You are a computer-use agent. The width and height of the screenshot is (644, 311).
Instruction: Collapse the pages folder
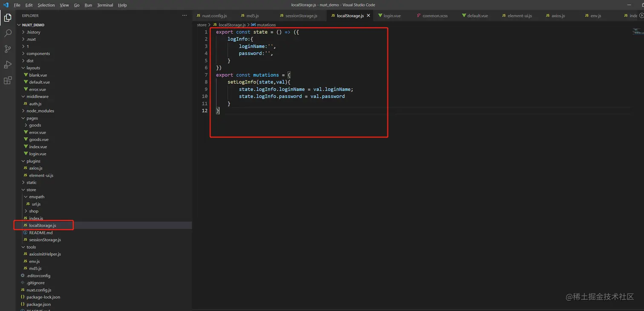[32, 118]
